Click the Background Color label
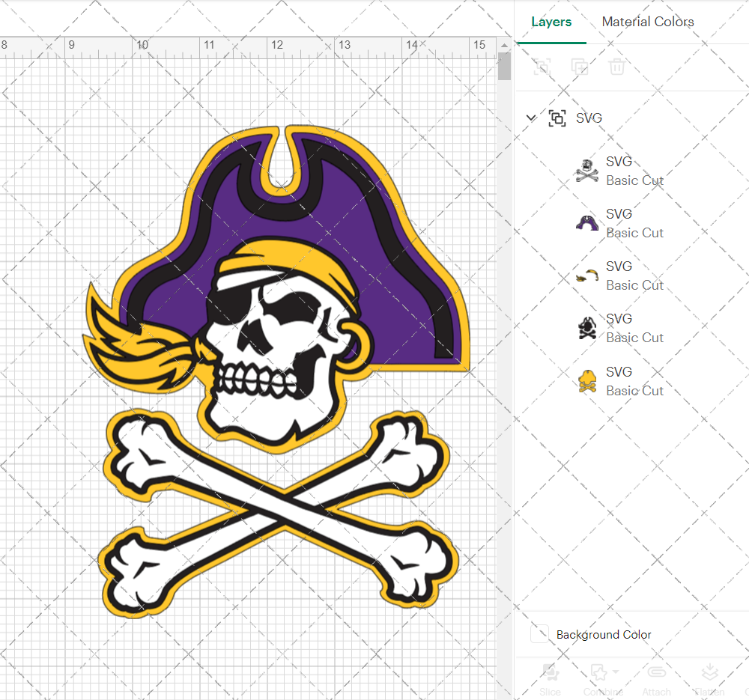The height and width of the screenshot is (700, 749). click(604, 635)
